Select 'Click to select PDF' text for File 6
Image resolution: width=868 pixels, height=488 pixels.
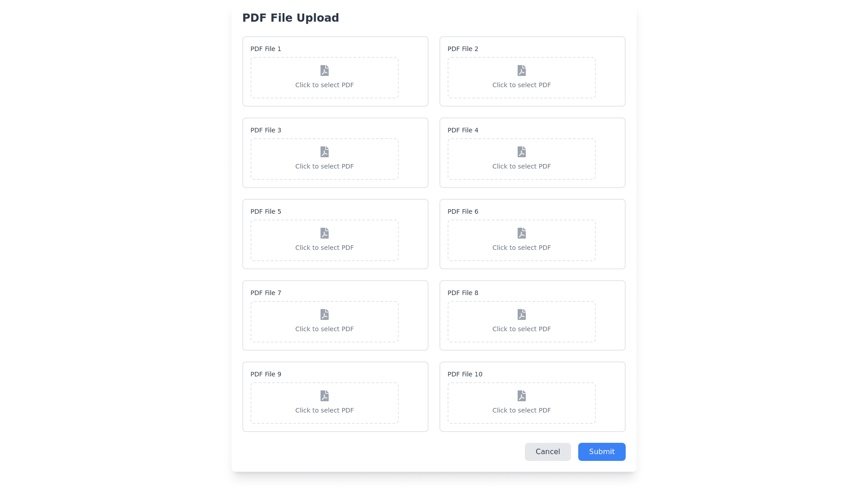(522, 248)
